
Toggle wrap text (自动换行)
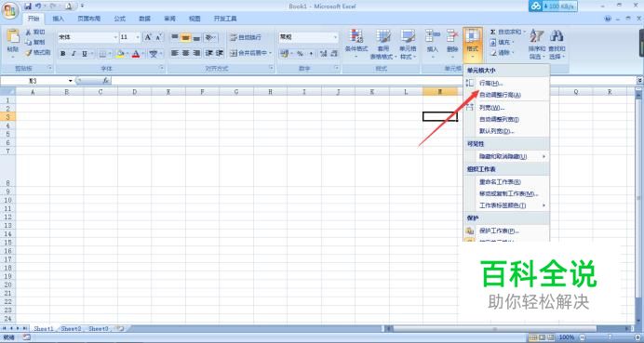tap(245, 37)
